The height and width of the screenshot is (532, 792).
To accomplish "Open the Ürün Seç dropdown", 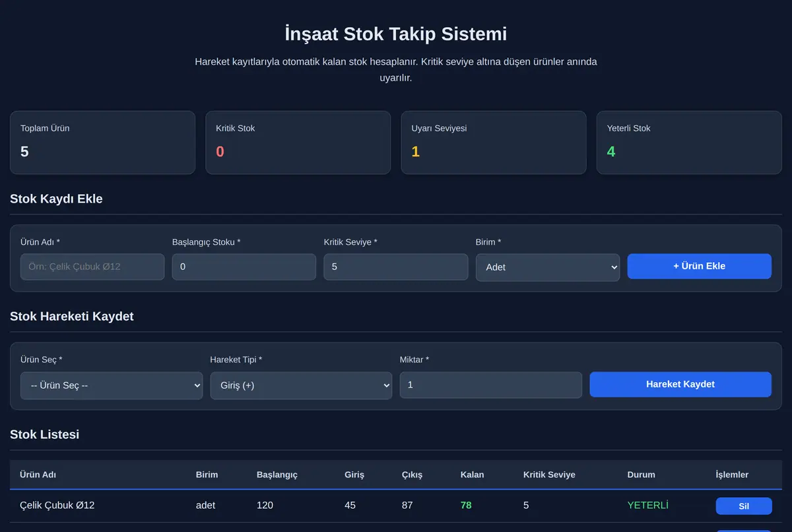I will (x=112, y=385).
